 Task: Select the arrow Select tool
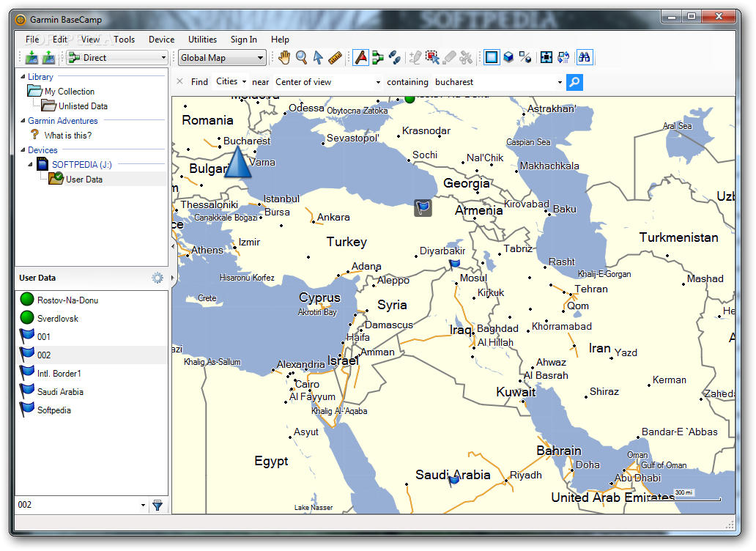tap(318, 57)
